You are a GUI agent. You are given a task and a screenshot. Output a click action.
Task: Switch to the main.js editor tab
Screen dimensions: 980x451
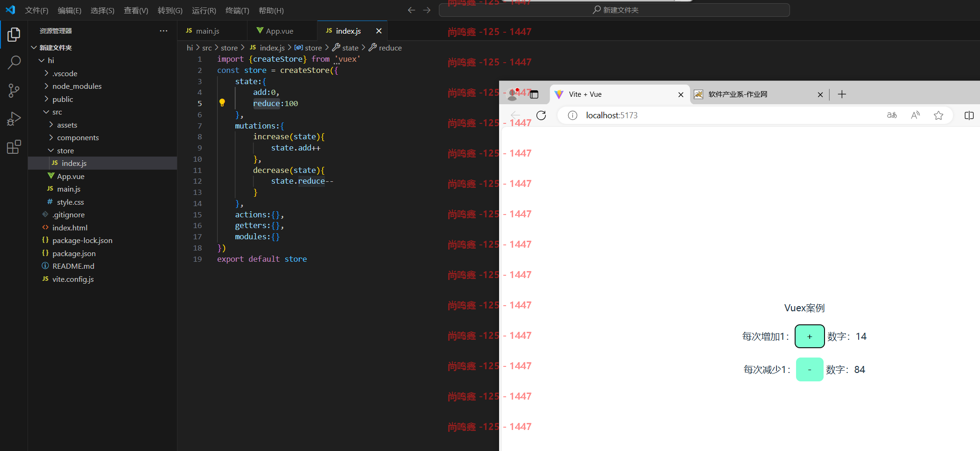click(212, 31)
